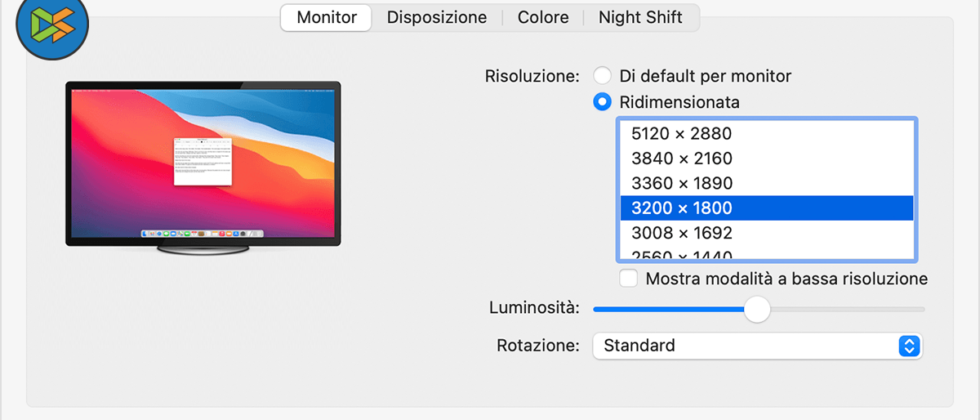Select the partially visible 2560 × 1440 entry
980x420 pixels.
[682, 255]
